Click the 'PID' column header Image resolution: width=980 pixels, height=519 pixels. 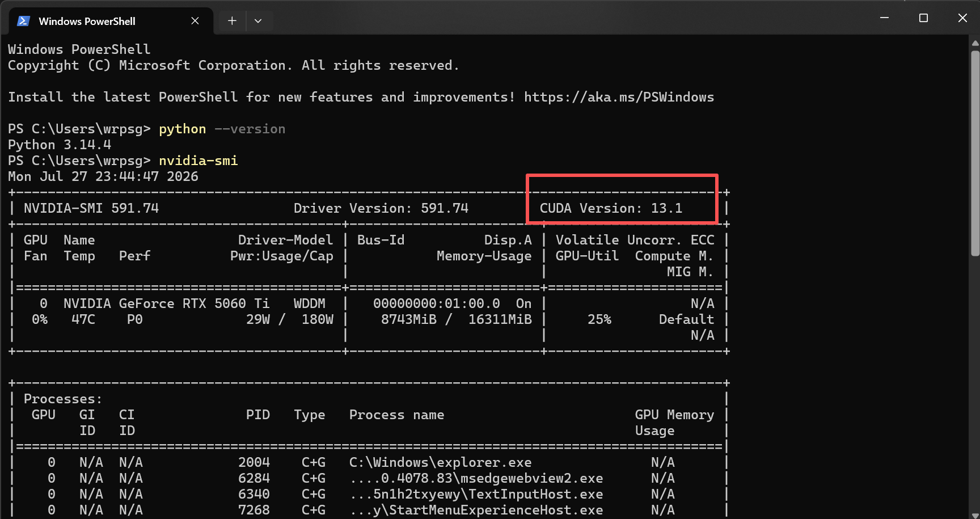tap(257, 415)
